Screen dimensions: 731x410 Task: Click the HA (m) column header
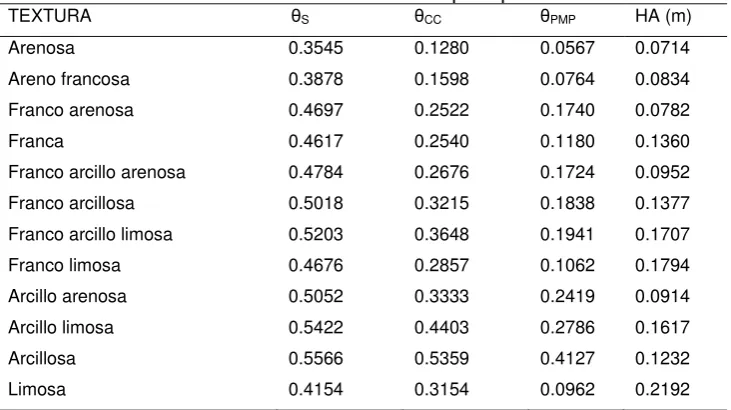pos(662,16)
